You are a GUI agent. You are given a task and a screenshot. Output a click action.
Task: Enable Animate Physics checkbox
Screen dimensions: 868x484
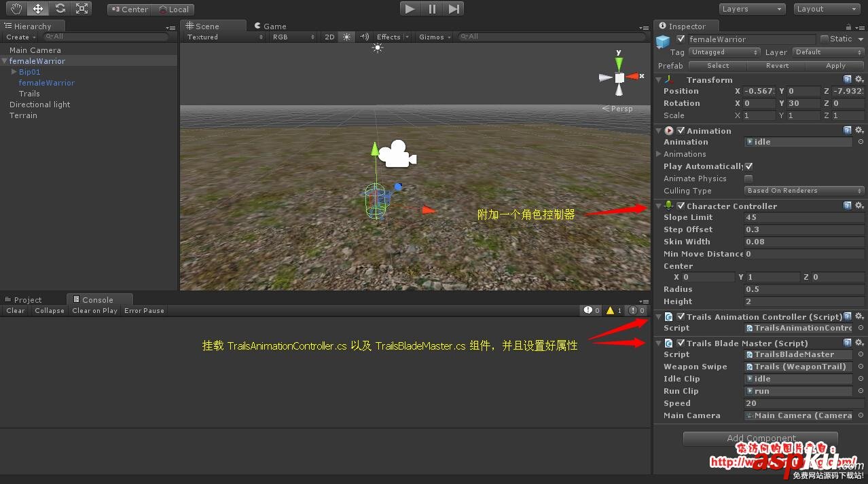tap(748, 179)
